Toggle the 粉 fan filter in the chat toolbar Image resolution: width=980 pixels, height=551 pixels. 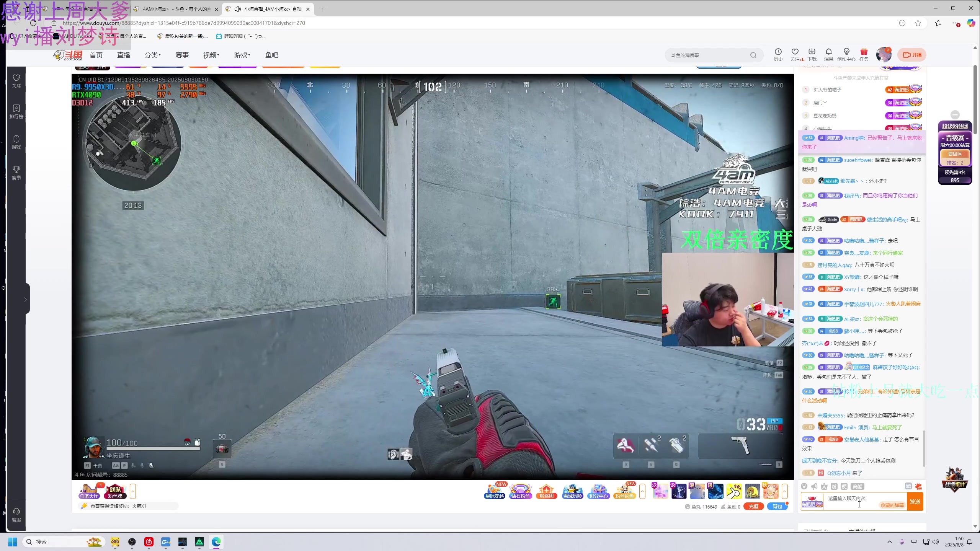[x=834, y=486]
